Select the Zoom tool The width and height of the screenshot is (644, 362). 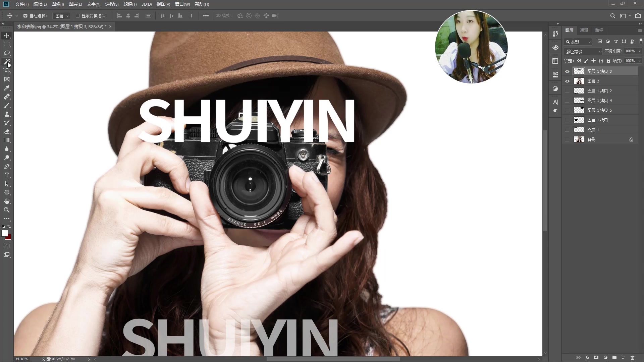pos(7,210)
